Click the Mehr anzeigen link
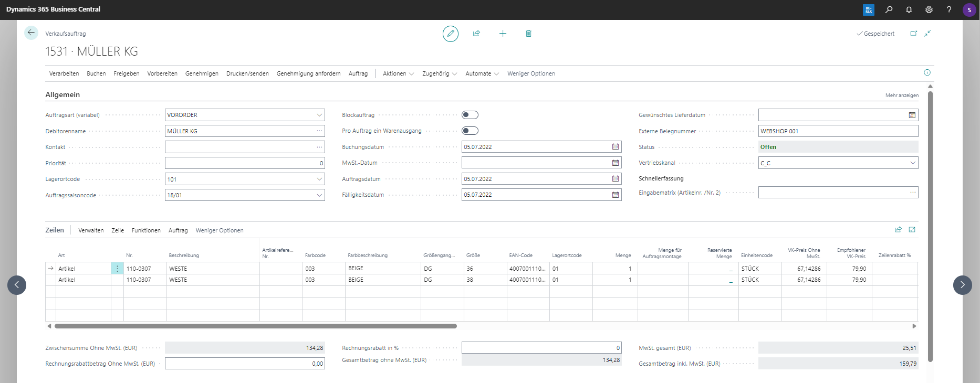 click(x=901, y=95)
